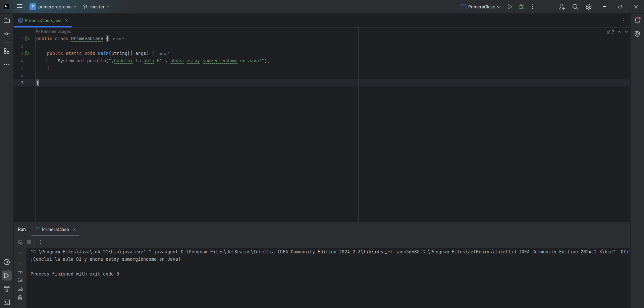This screenshot has height=308, width=644.
Task: Open Run panel more options menu
Action: pyautogui.click(x=40, y=242)
